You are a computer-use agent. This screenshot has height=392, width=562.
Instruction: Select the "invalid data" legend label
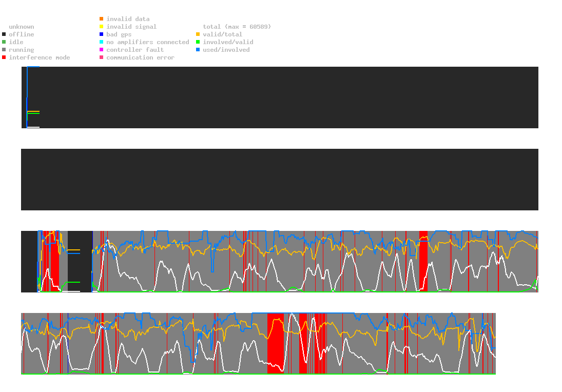pos(128,19)
